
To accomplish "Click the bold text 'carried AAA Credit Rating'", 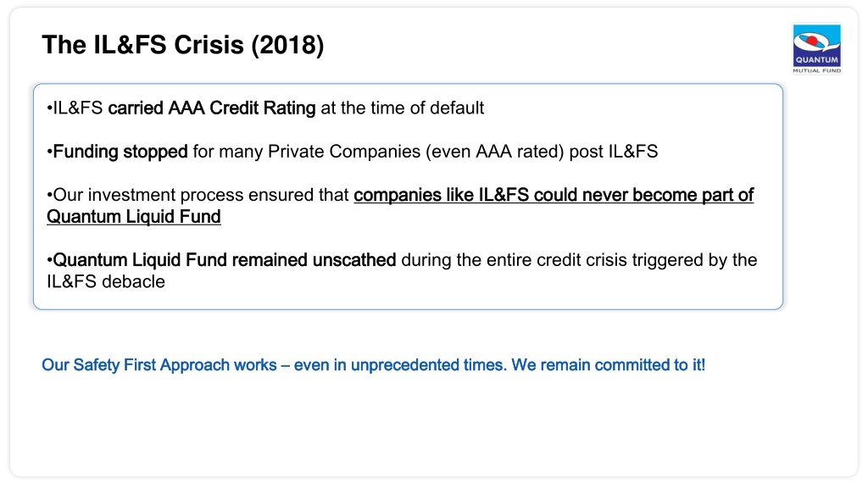I will (211, 108).
